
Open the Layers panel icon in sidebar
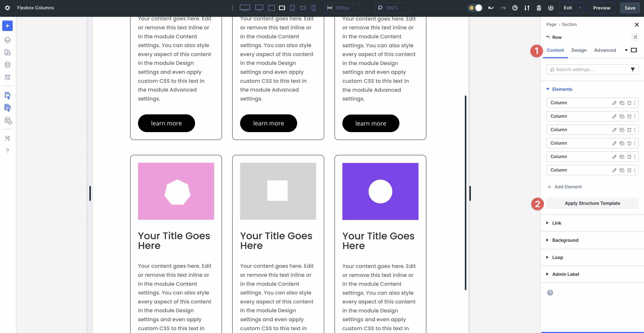(7, 40)
